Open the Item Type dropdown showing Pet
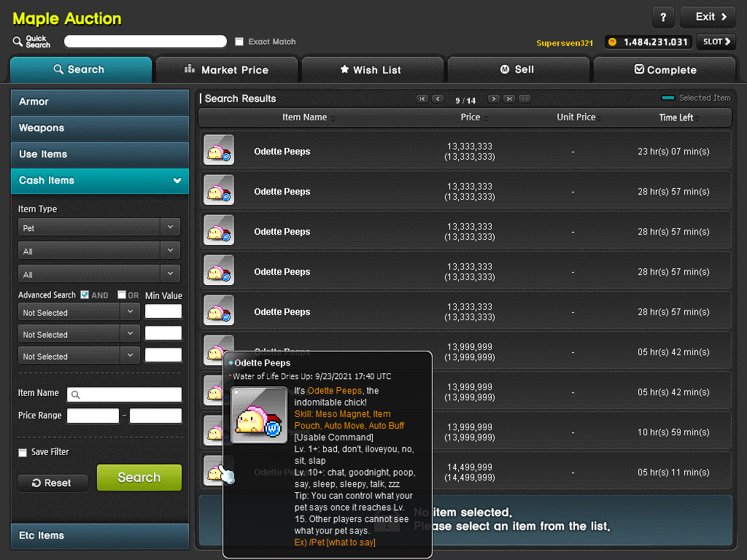 pyautogui.click(x=99, y=227)
